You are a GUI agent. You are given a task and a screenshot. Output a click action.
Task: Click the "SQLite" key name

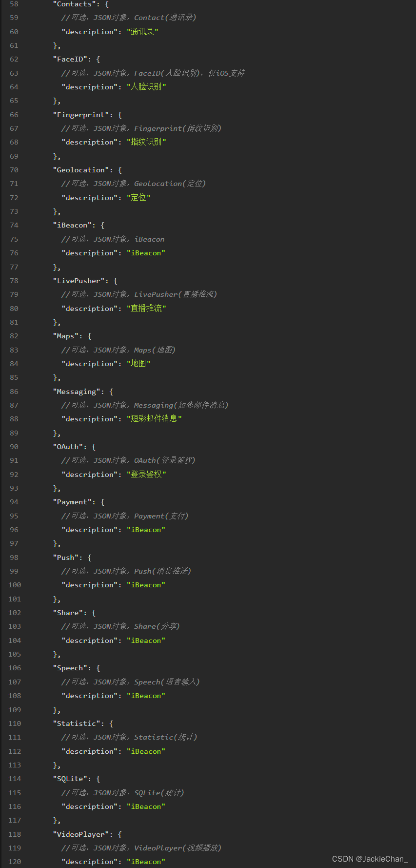click(x=70, y=779)
